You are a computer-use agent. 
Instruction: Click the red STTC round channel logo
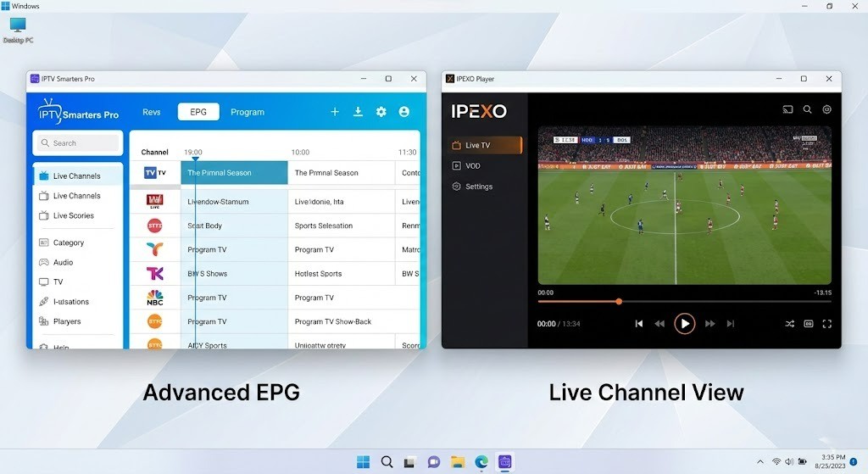pyautogui.click(x=155, y=226)
